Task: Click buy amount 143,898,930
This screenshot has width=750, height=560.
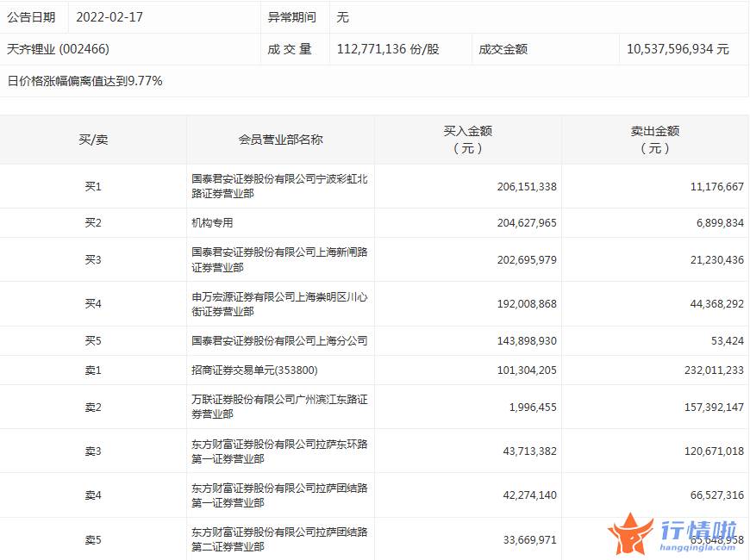Action: (x=527, y=341)
